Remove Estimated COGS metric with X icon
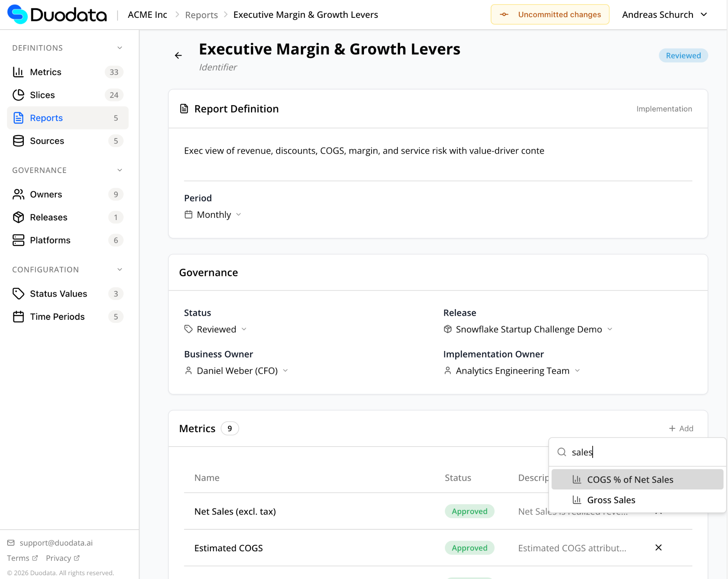This screenshot has width=728, height=579. click(x=658, y=548)
